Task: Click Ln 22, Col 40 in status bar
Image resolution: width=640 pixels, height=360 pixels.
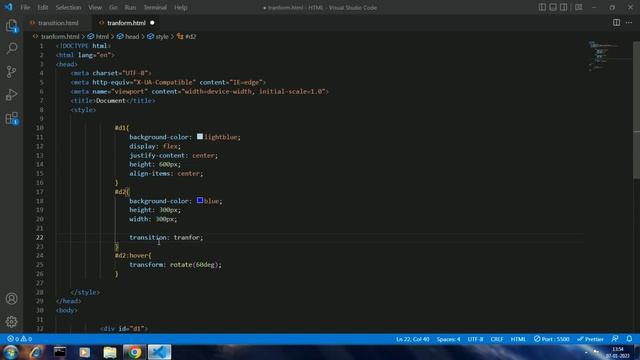Action: (x=412, y=339)
